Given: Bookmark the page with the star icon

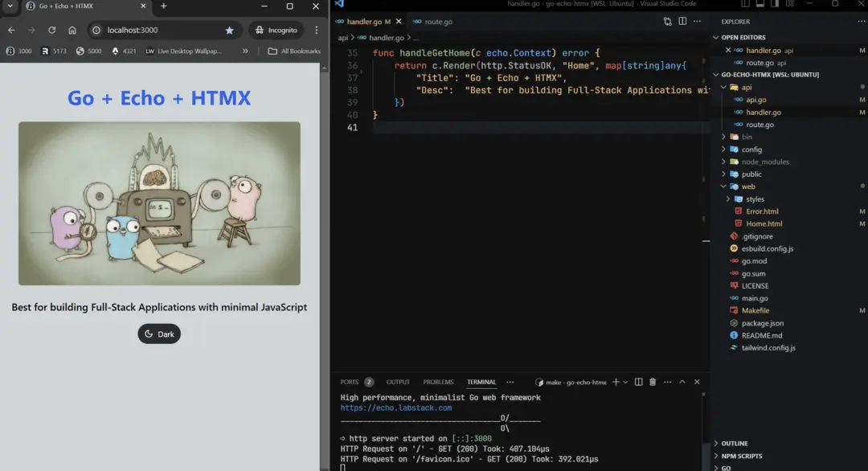Looking at the screenshot, I should click(230, 30).
